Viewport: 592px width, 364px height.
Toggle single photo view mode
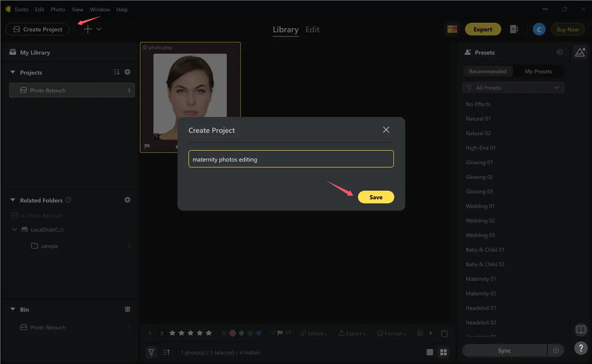429,352
